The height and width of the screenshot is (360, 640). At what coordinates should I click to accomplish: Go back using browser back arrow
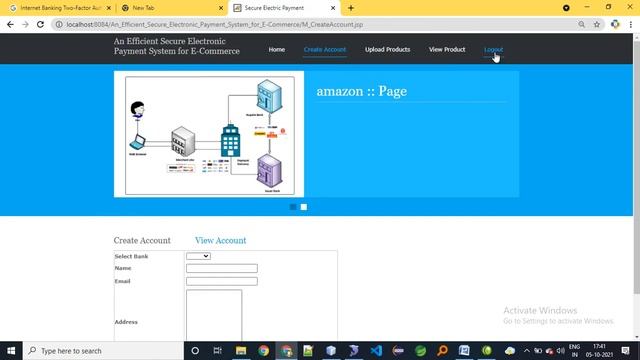[x=10, y=24]
